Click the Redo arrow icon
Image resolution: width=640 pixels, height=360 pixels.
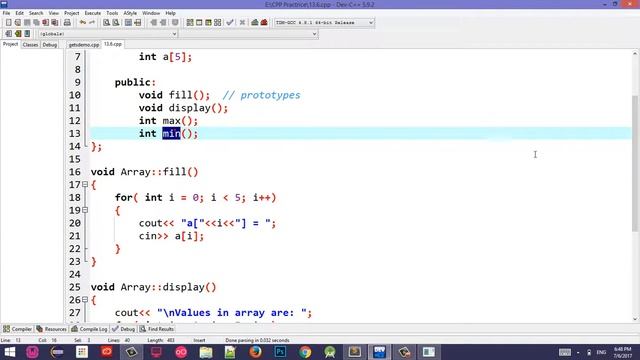[x=92, y=22]
